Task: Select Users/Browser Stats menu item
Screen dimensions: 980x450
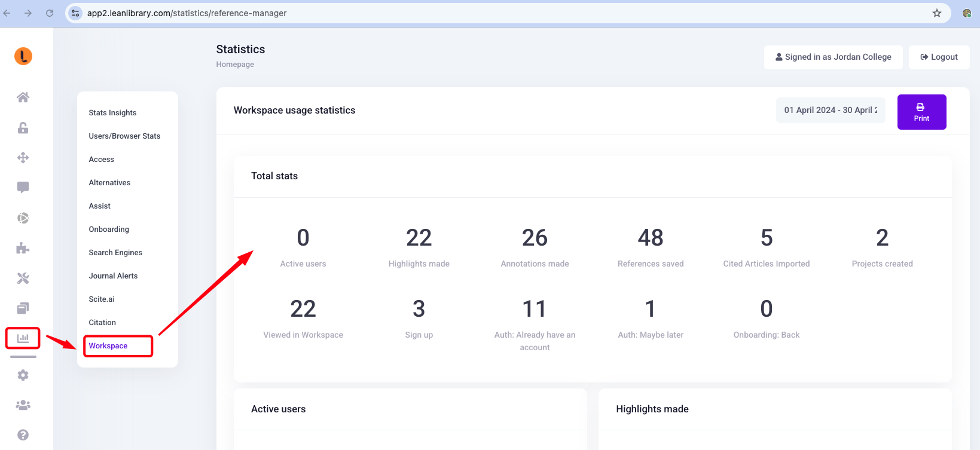Action: (124, 136)
